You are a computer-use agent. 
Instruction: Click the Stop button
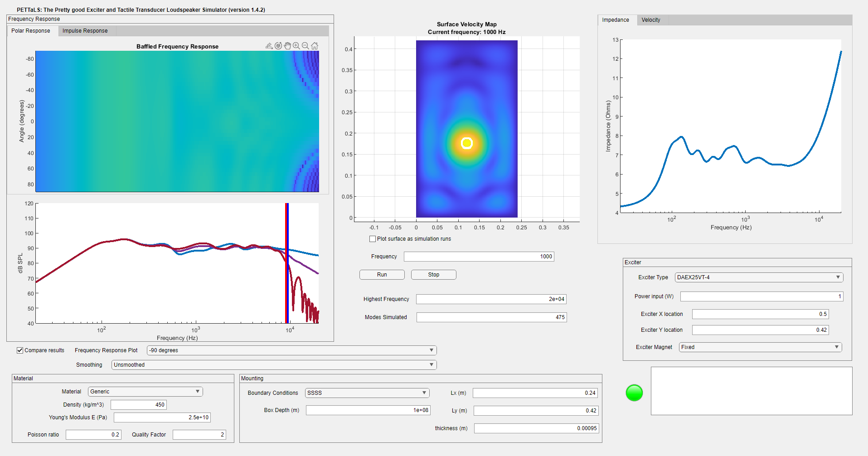pos(434,275)
